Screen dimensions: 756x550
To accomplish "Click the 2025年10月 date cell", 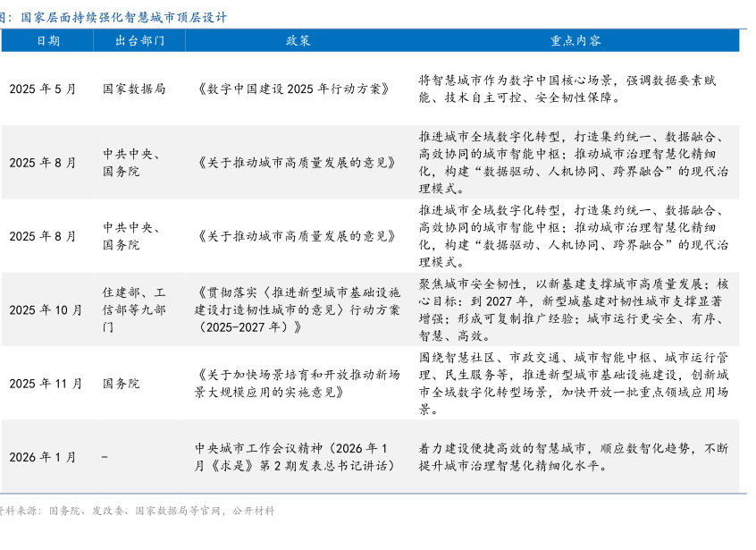I will point(46,309).
